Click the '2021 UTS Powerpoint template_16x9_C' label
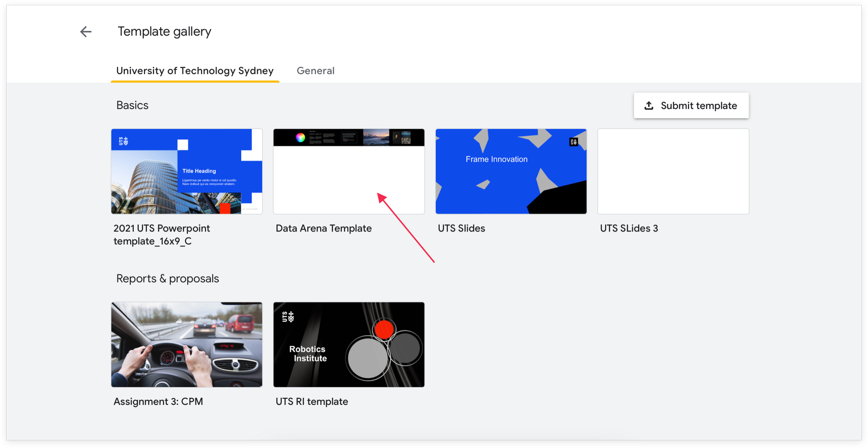868x448 pixels. point(162,235)
